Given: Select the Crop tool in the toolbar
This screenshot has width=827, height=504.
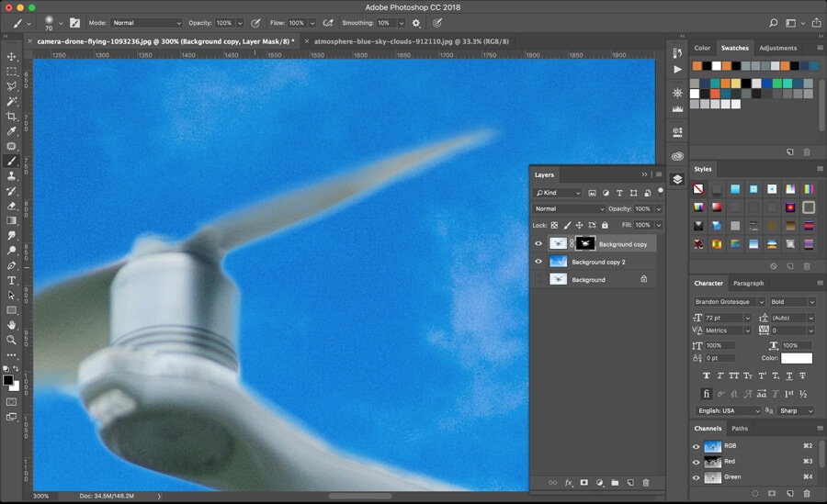Looking at the screenshot, I should pos(12,117).
